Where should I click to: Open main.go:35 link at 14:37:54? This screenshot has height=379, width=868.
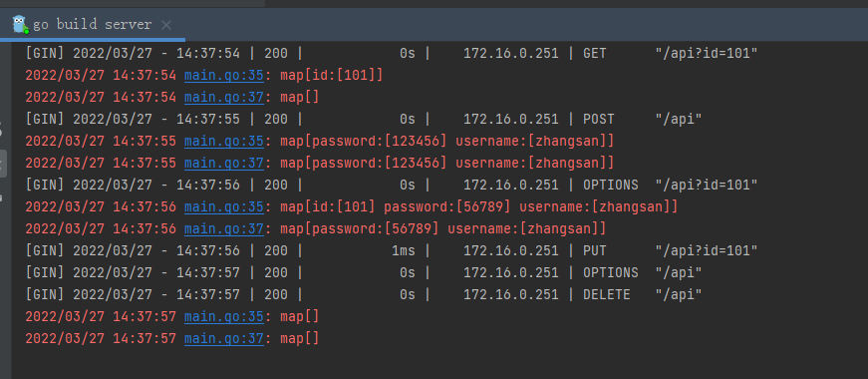224,75
